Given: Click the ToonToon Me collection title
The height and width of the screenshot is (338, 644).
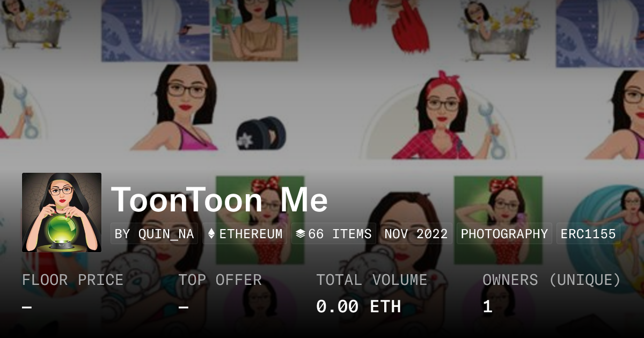Looking at the screenshot, I should coord(219,200).
